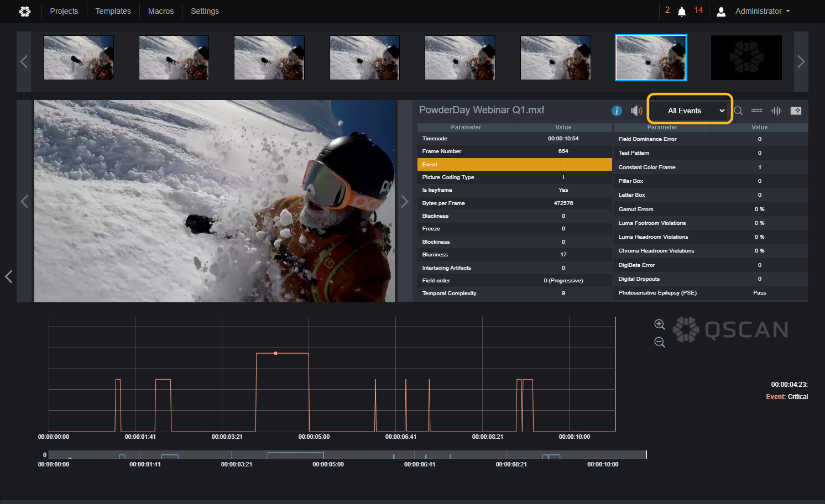Image resolution: width=825 pixels, height=504 pixels.
Task: Click the Digital Dropouts parameter row
Action: [711, 279]
